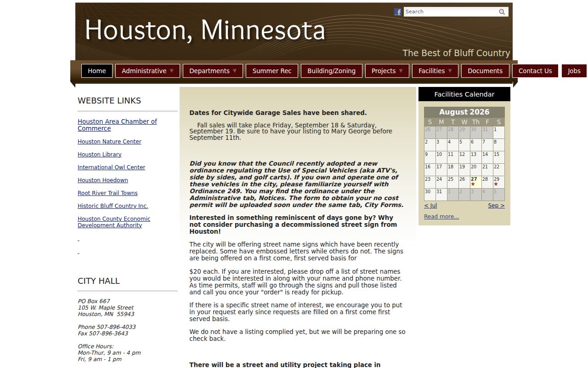
Task: Open the Houston Library link
Action: 100,155
